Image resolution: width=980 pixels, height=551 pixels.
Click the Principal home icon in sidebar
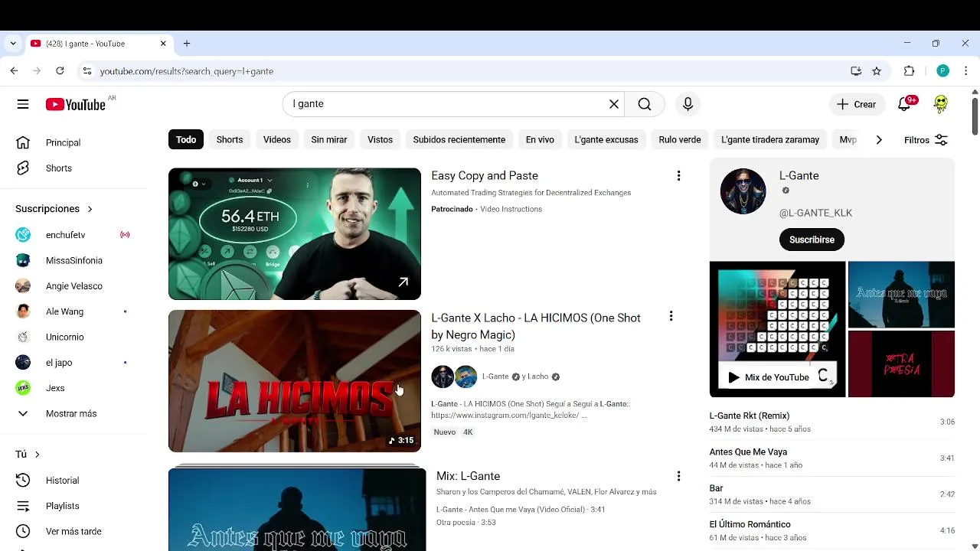(23, 142)
